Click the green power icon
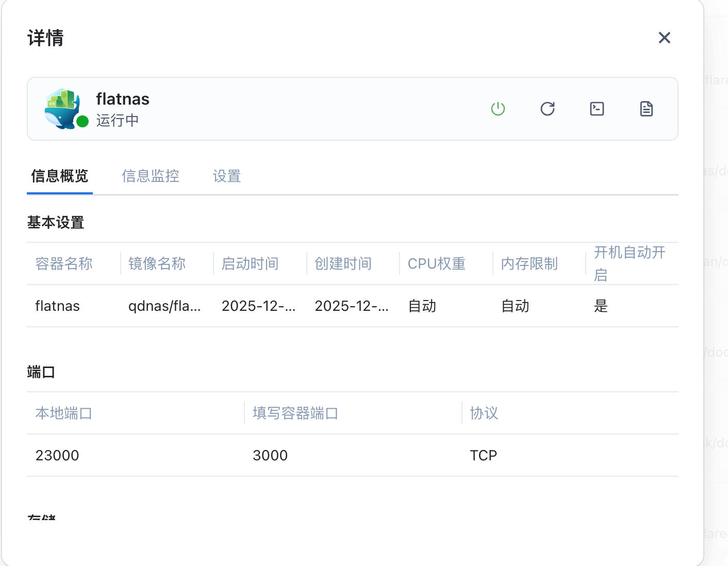The height and width of the screenshot is (566, 728). [x=498, y=109]
